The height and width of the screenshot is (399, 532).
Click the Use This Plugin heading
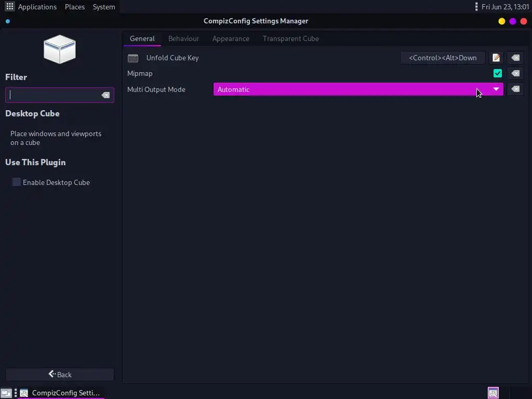pyautogui.click(x=35, y=163)
